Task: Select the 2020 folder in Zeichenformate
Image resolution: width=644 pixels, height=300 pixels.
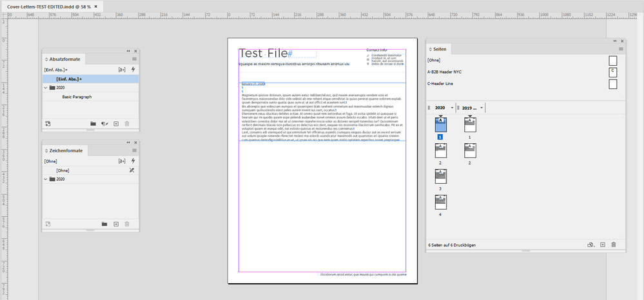Action: click(90, 179)
